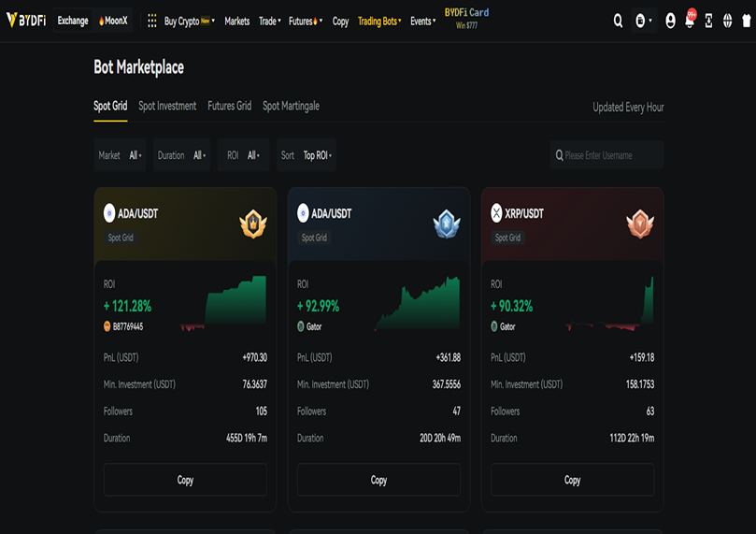The height and width of the screenshot is (534, 756).
Task: Open the user profile icon
Action: [670, 21]
